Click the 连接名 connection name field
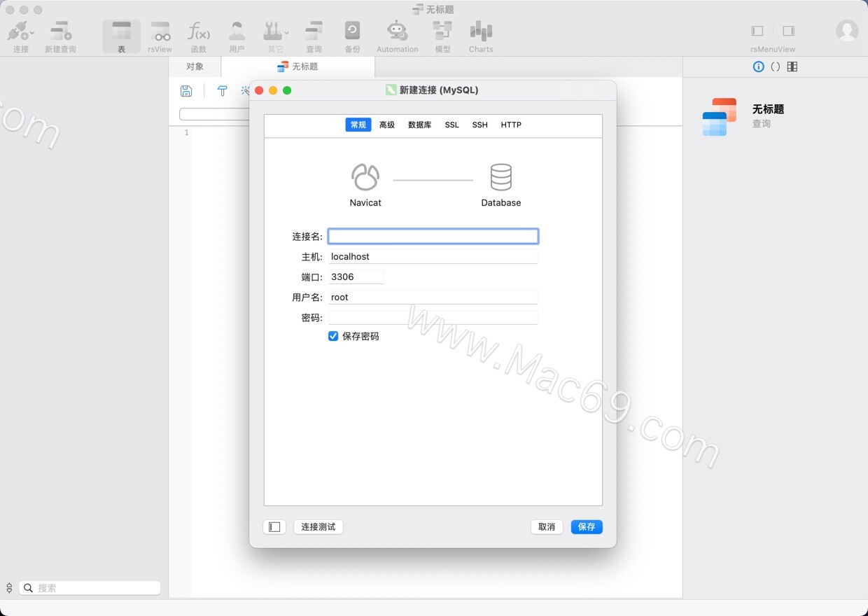The image size is (868, 616). pyautogui.click(x=433, y=237)
